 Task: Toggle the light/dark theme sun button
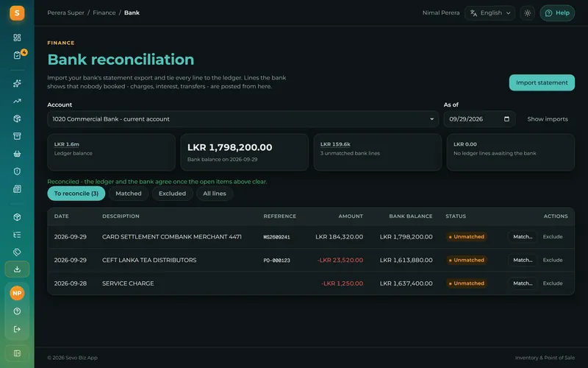pos(527,13)
